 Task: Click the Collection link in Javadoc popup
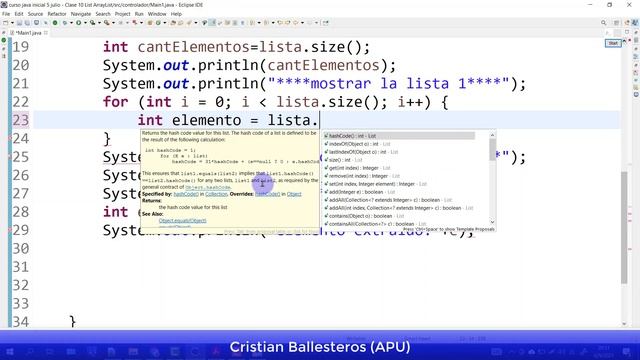pyautogui.click(x=216, y=194)
